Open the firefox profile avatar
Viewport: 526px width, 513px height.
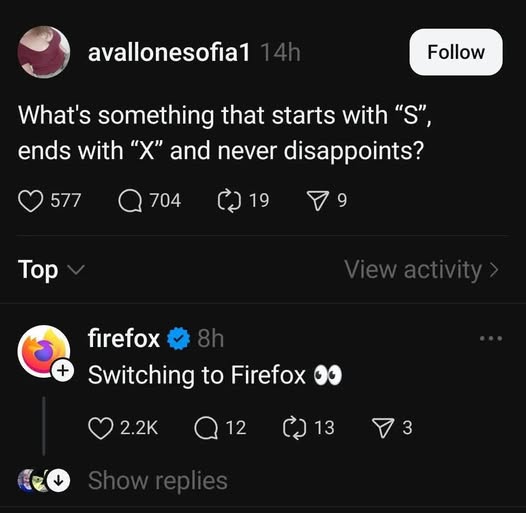pyautogui.click(x=44, y=351)
